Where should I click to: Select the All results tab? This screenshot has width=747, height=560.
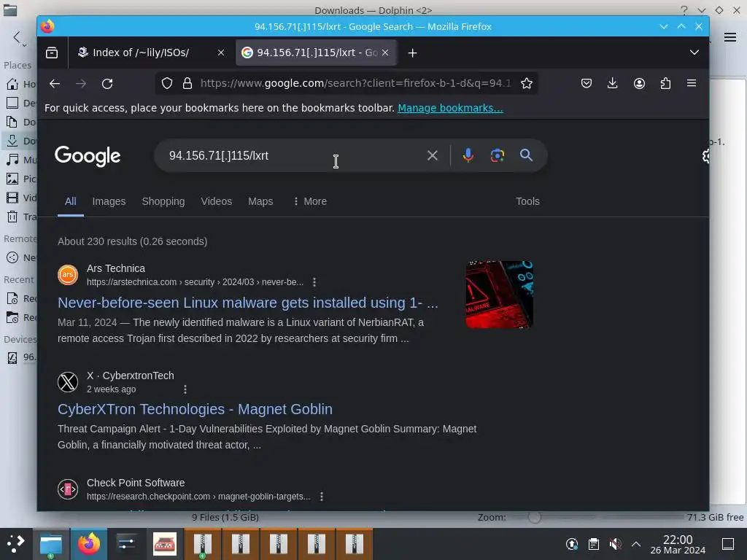coord(71,201)
